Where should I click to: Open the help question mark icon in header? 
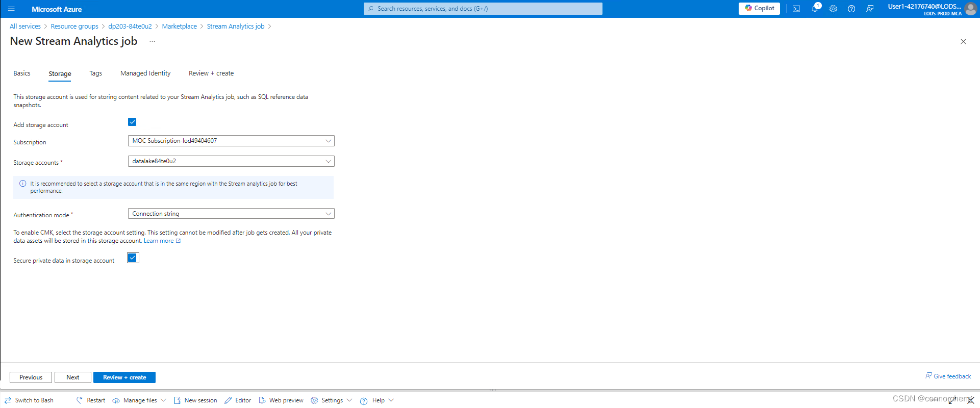point(851,9)
